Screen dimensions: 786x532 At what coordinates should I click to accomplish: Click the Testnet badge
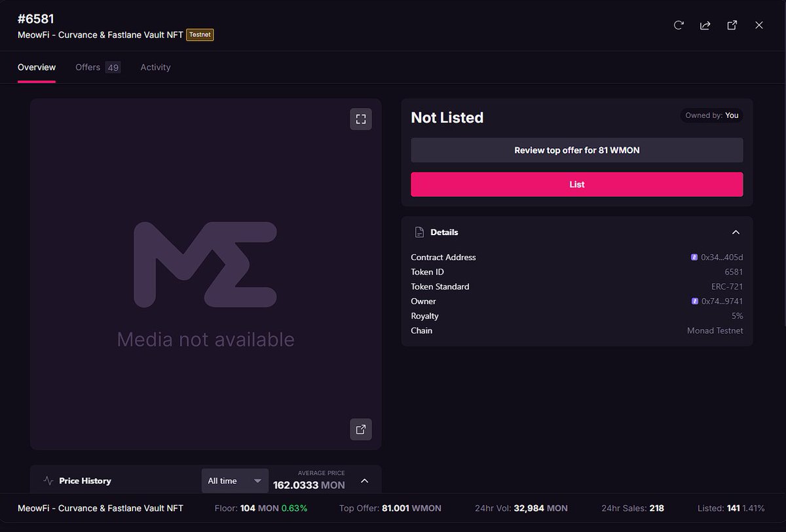click(x=200, y=35)
